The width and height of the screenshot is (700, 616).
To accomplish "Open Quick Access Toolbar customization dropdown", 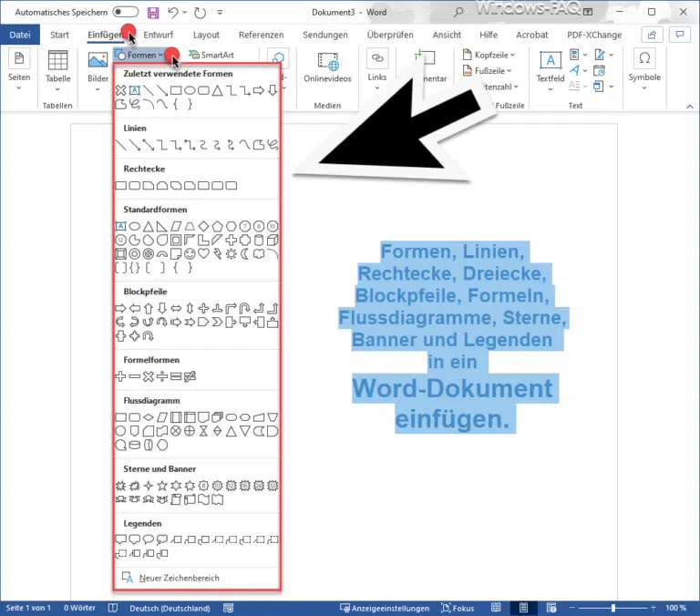I will [x=220, y=13].
